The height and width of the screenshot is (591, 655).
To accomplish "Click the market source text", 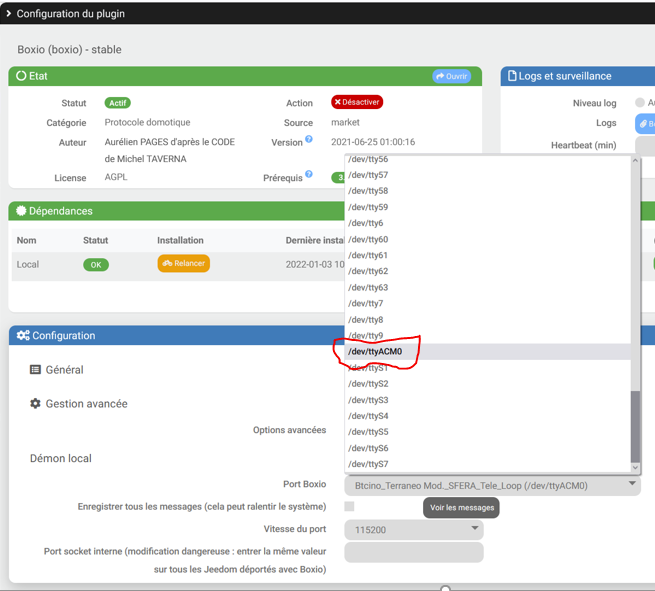I will [345, 122].
